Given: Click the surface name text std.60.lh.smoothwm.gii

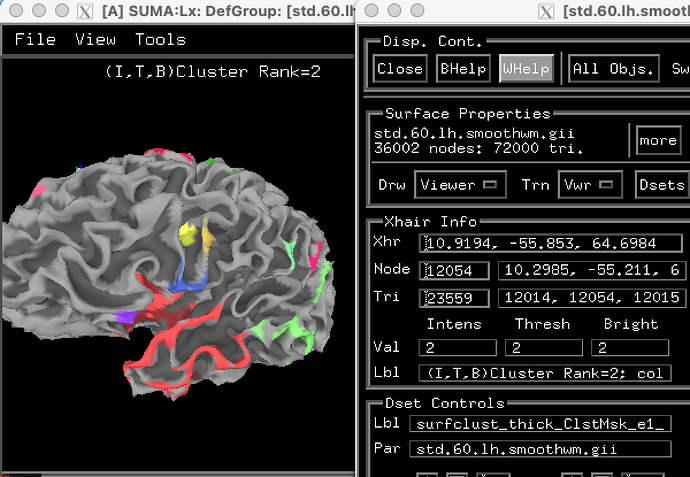Looking at the screenshot, I should point(474,133).
